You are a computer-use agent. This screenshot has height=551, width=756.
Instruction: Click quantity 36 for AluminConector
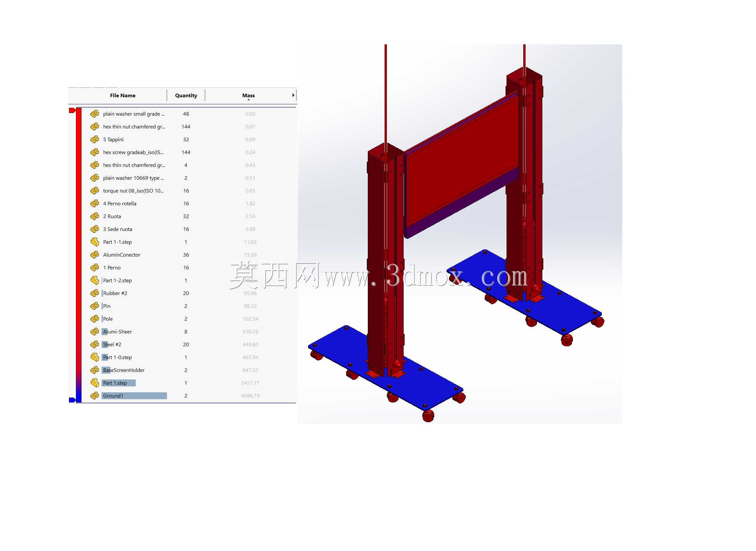click(186, 255)
